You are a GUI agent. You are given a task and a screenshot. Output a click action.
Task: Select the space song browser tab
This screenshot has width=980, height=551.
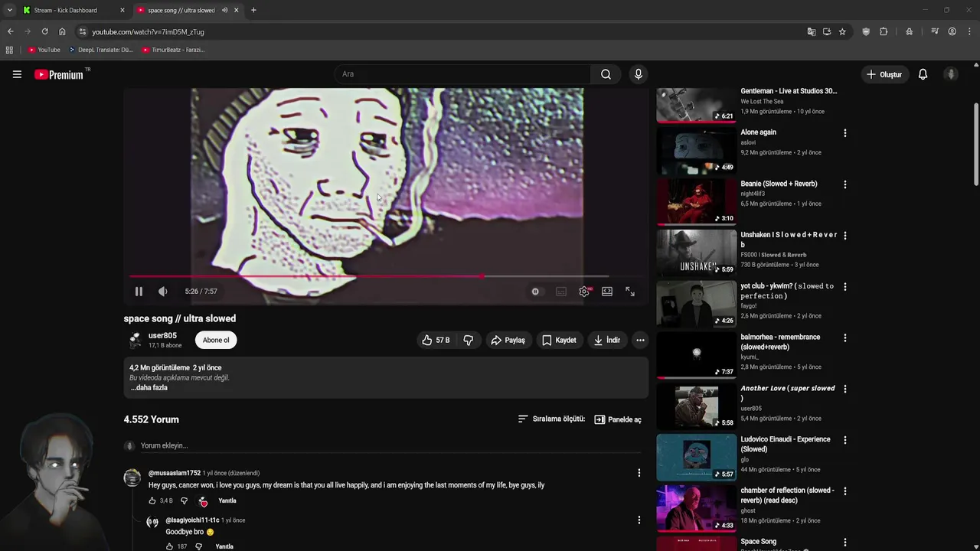[181, 10]
